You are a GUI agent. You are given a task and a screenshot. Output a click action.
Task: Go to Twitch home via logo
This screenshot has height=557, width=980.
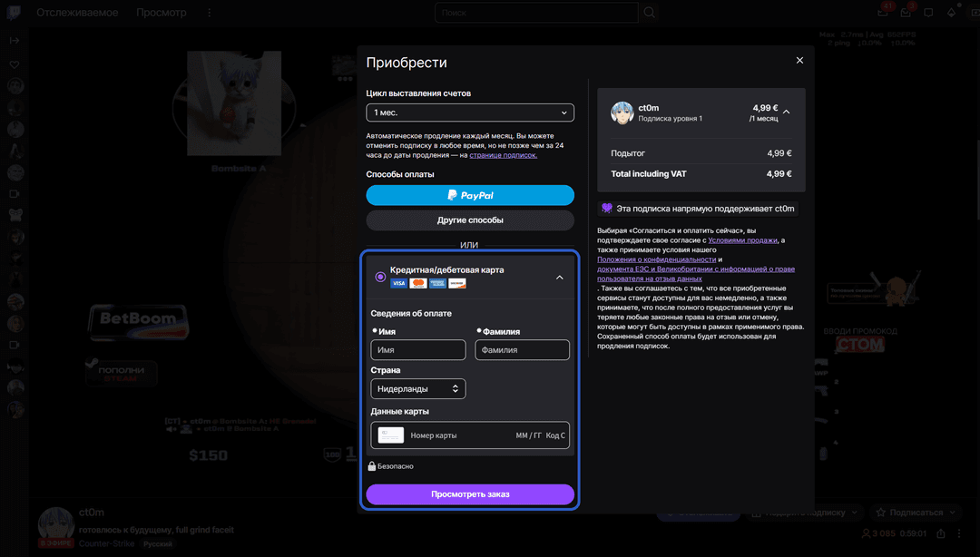point(14,13)
